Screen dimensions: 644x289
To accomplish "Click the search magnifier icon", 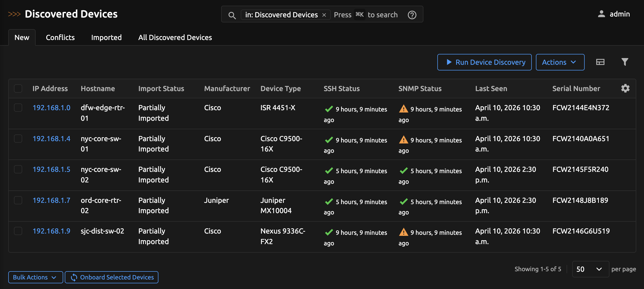I will (x=232, y=15).
